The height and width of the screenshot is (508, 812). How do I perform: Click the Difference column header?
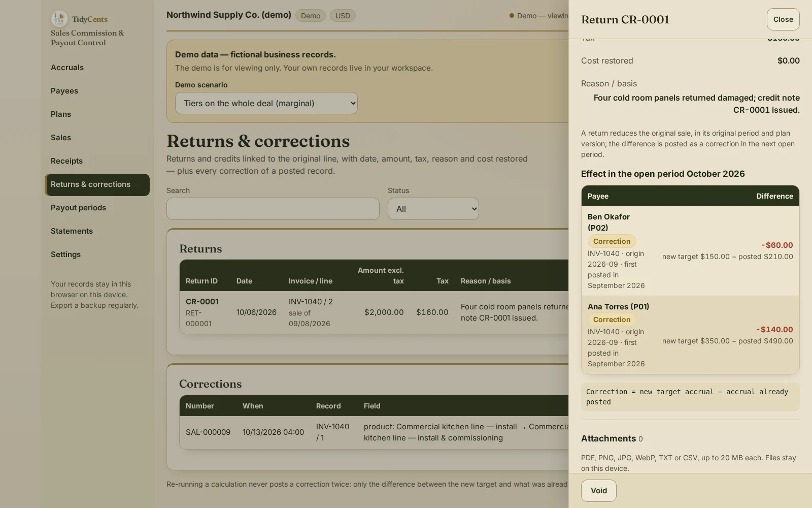tap(774, 196)
